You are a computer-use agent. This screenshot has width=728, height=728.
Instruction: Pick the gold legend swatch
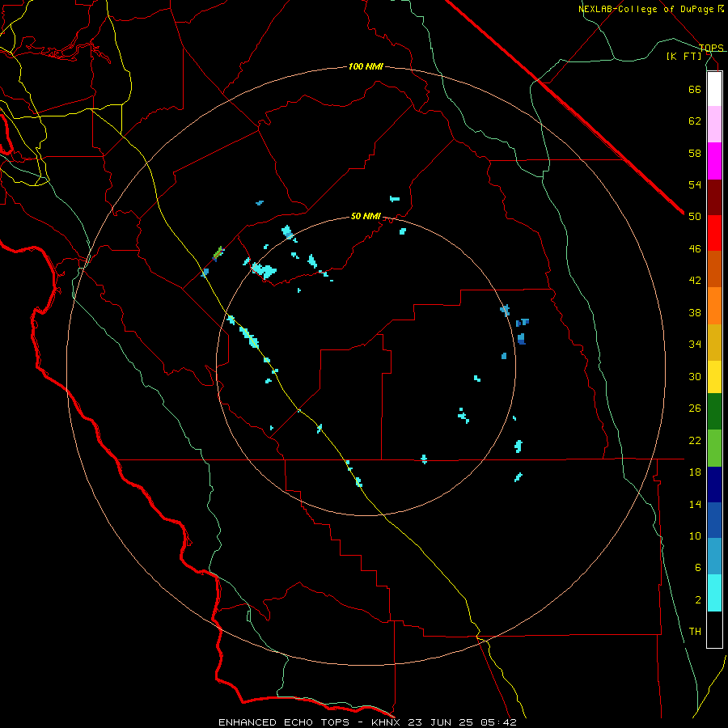(x=714, y=342)
